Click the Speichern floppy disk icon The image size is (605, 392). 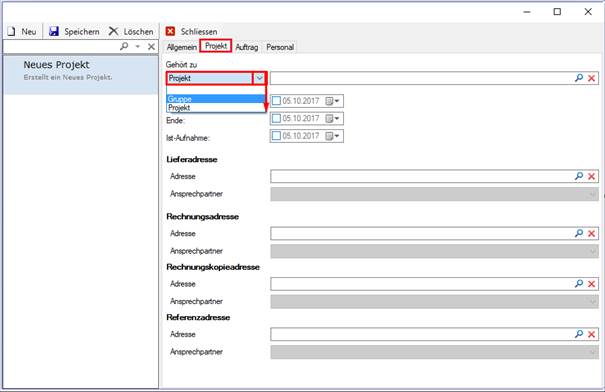(54, 32)
